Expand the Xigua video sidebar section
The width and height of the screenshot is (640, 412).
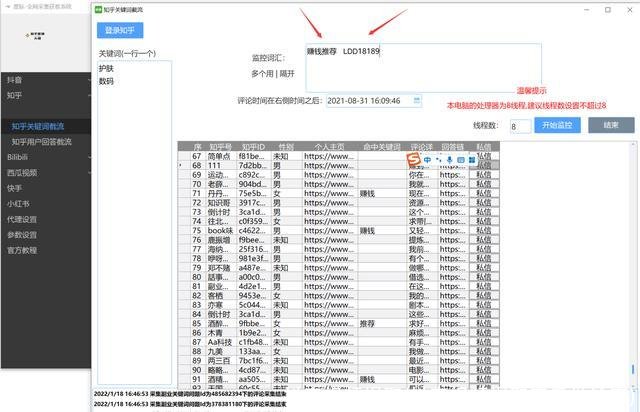coord(46,173)
